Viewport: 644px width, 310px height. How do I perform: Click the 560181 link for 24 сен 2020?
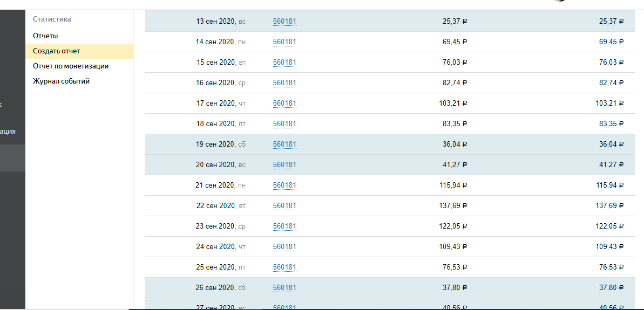284,247
